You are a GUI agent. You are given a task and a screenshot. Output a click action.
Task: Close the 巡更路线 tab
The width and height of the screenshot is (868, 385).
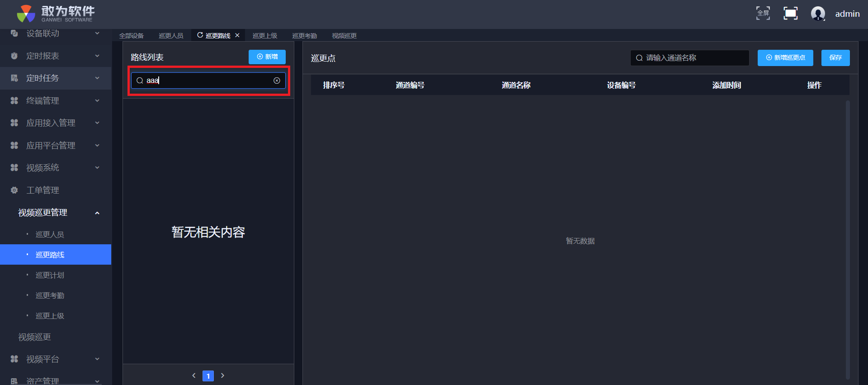point(237,35)
